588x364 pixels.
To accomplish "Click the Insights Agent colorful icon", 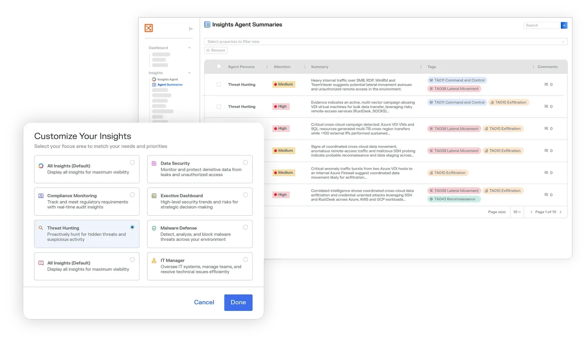I will pyautogui.click(x=153, y=79).
